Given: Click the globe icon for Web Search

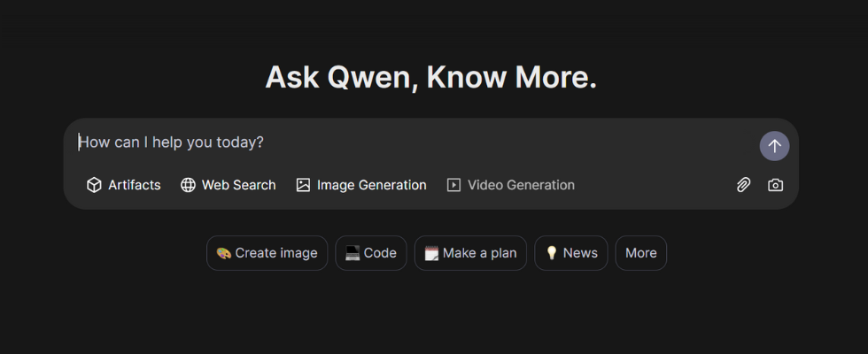Looking at the screenshot, I should (x=188, y=185).
